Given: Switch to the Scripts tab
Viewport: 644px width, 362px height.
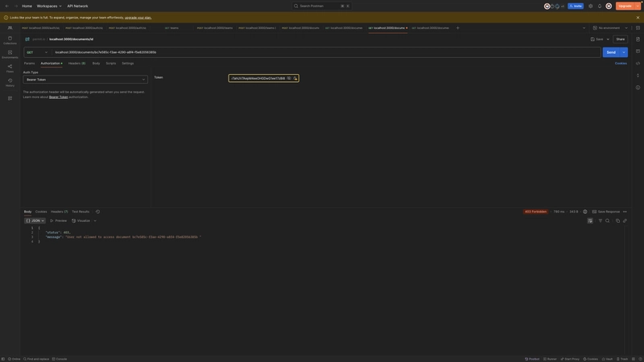Looking at the screenshot, I should 111,64.
